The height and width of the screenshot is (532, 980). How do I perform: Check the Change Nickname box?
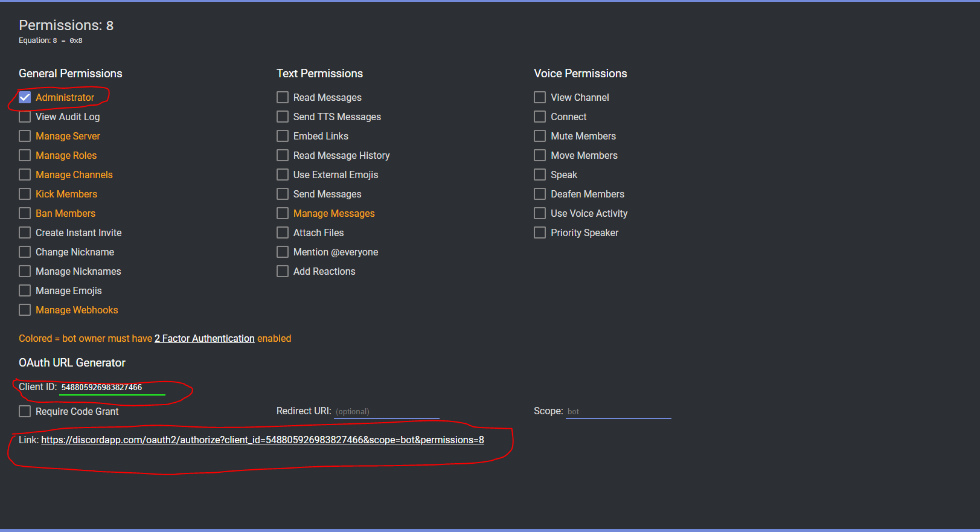pyautogui.click(x=25, y=252)
